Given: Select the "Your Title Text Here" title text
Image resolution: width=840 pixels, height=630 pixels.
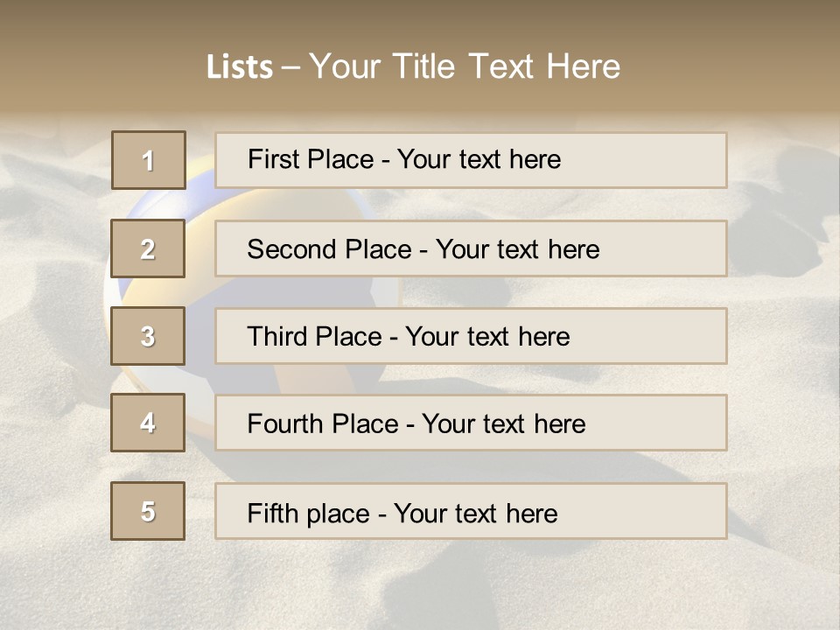Looking at the screenshot, I should [465, 66].
